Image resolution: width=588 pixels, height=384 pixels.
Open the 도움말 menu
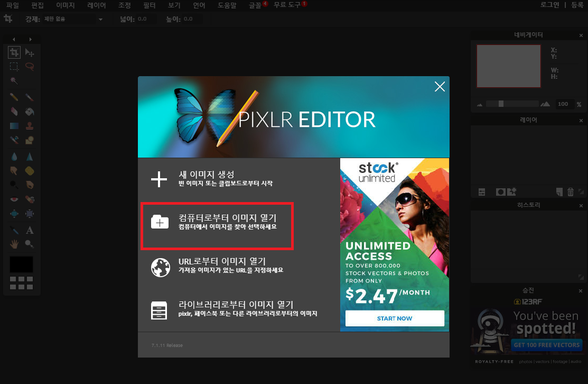tap(227, 5)
